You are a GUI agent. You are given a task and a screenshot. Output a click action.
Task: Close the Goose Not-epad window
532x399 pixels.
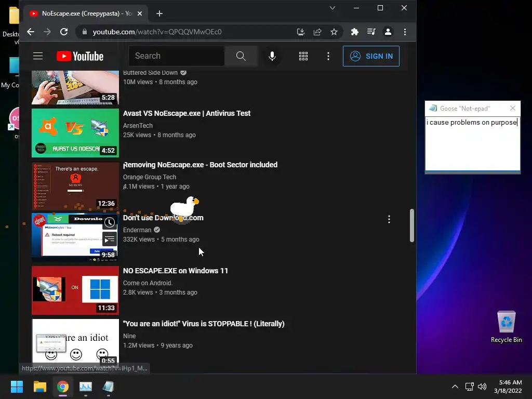tap(513, 108)
